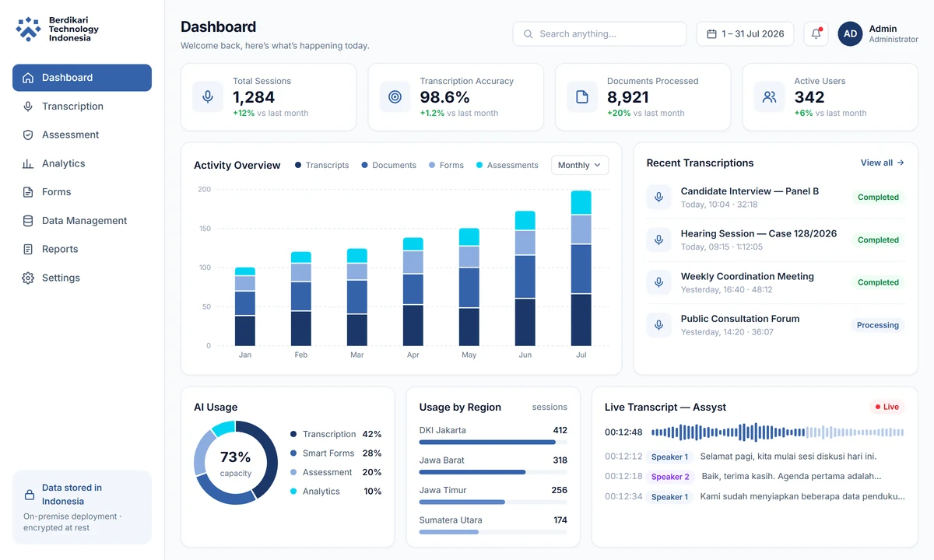Image resolution: width=934 pixels, height=560 pixels.
Task: Click the Jan bar in Activity Overview
Action: [245, 306]
